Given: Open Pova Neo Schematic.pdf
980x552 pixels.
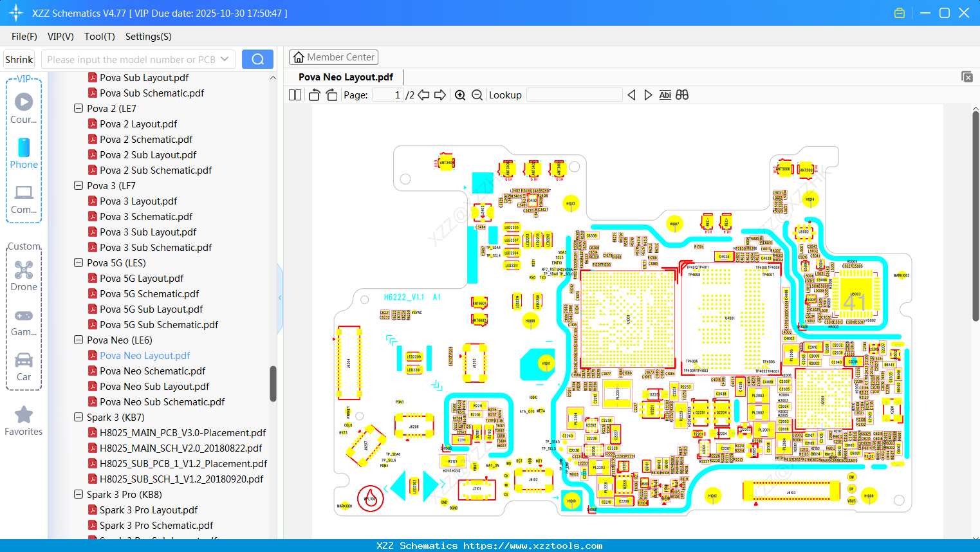Looking at the screenshot, I should pos(153,371).
